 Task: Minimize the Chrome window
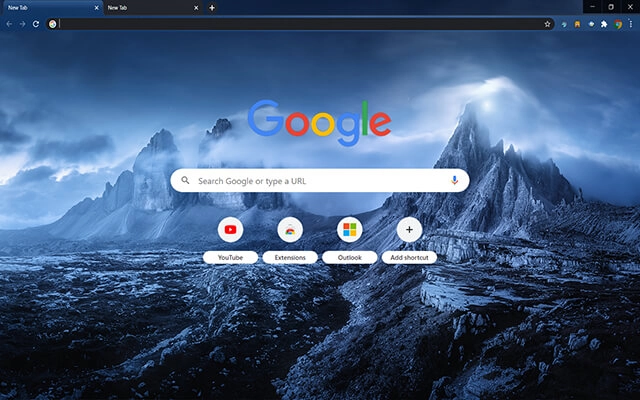[592, 7]
